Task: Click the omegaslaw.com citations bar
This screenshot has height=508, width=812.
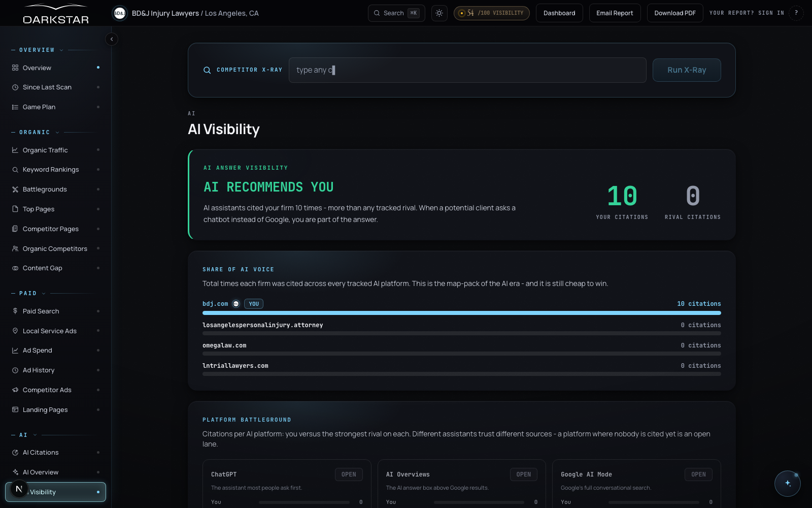Action: [x=462, y=354]
